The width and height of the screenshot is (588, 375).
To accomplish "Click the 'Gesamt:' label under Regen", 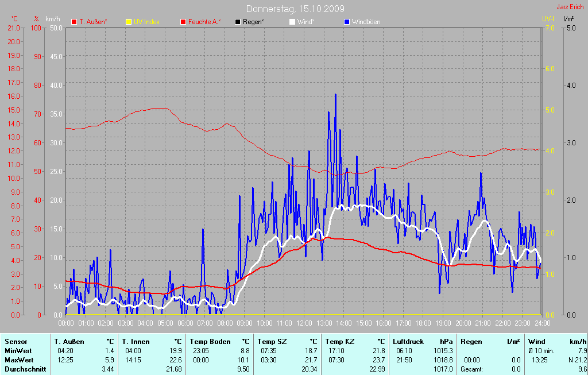I will click(472, 369).
